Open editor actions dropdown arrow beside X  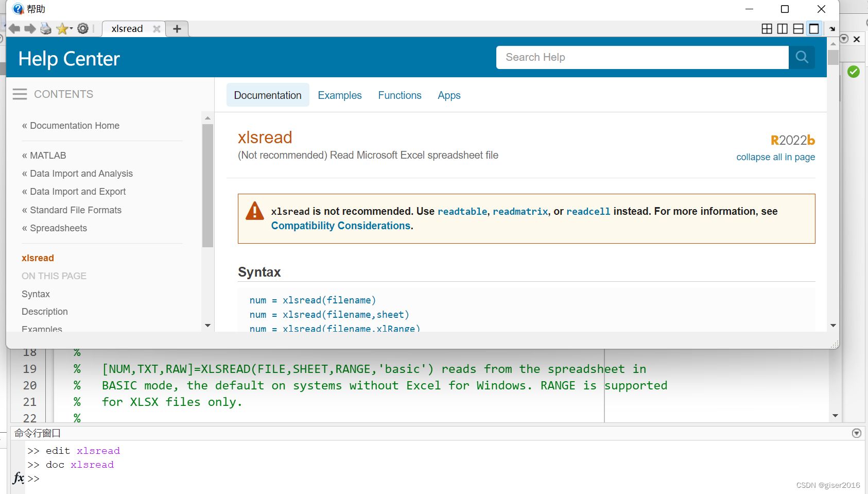pos(844,39)
